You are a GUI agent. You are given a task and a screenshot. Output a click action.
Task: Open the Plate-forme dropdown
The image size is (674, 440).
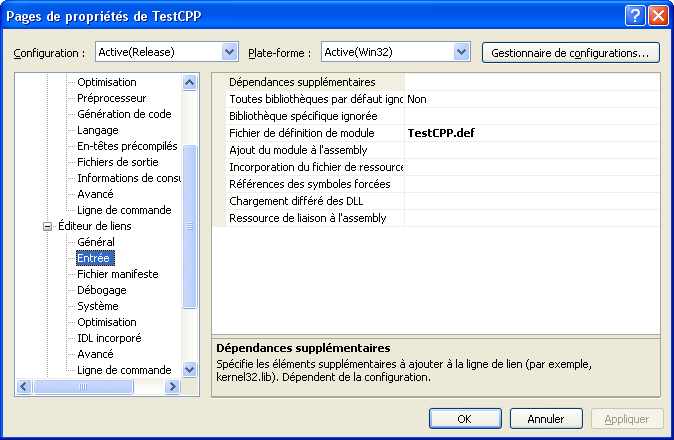click(x=461, y=52)
